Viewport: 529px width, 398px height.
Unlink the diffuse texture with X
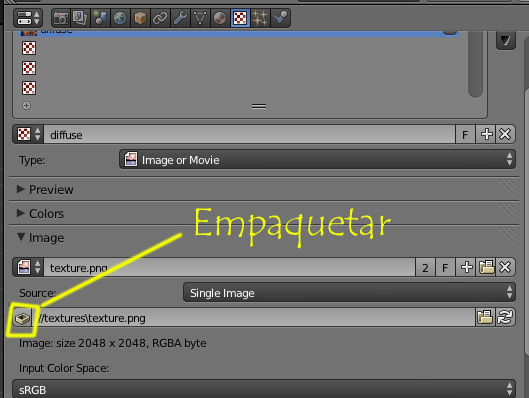point(505,134)
